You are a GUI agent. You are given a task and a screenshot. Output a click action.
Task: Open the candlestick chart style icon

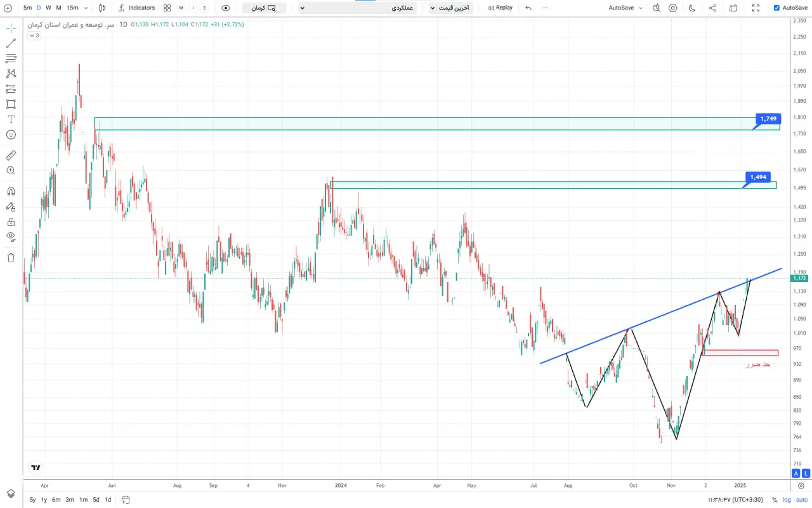tap(102, 8)
